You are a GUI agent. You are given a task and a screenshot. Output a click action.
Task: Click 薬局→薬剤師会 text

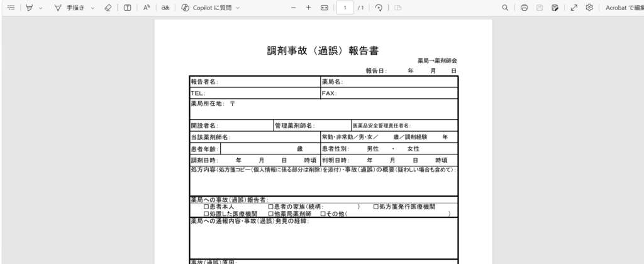[438, 61]
